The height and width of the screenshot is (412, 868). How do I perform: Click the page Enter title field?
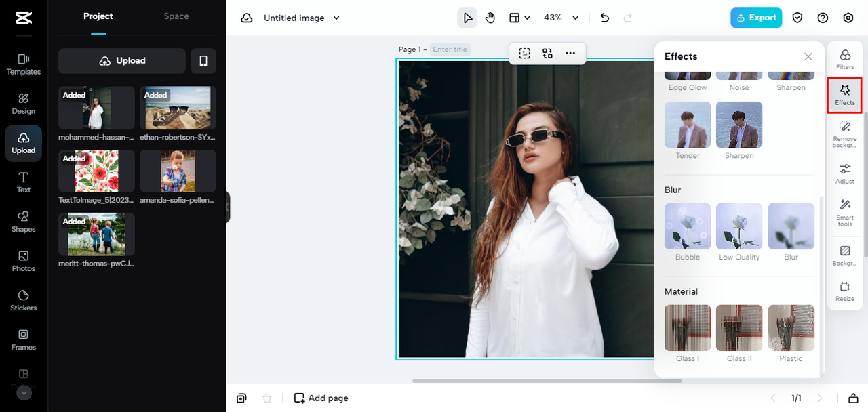coord(450,49)
